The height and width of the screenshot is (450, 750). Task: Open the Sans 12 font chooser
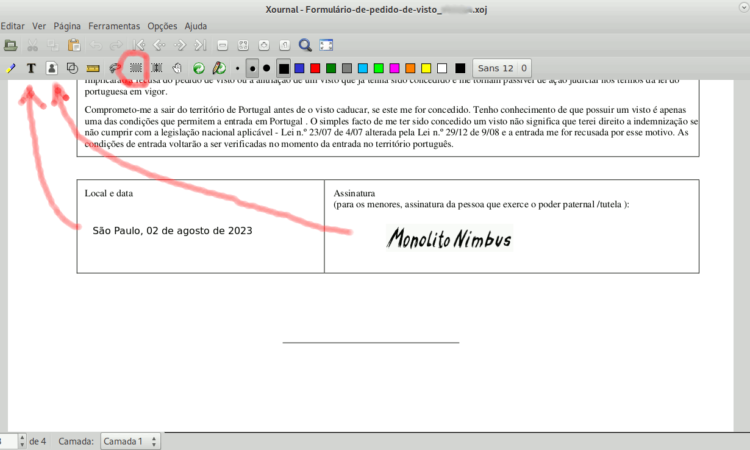(x=501, y=68)
